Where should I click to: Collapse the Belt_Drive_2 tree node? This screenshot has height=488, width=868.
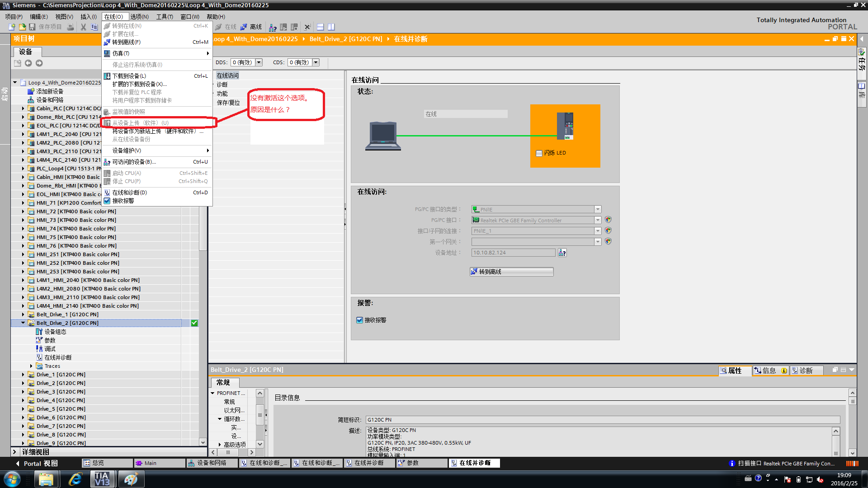click(x=23, y=323)
